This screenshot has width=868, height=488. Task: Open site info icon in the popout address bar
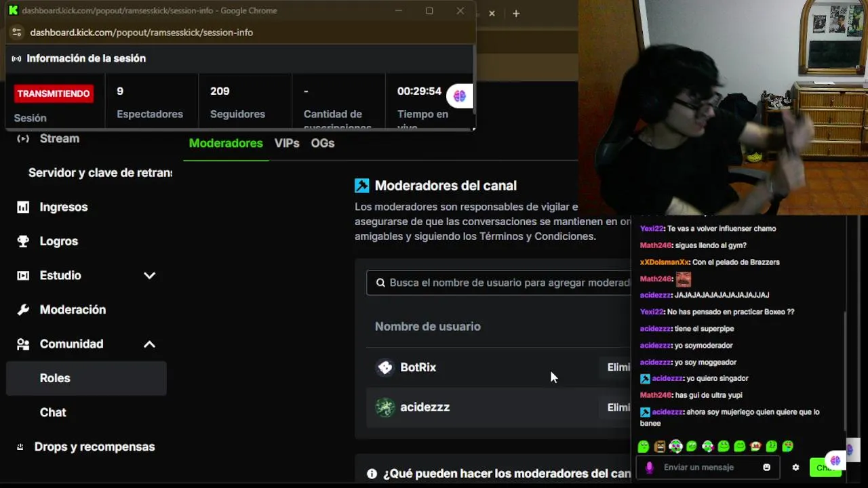point(17,33)
